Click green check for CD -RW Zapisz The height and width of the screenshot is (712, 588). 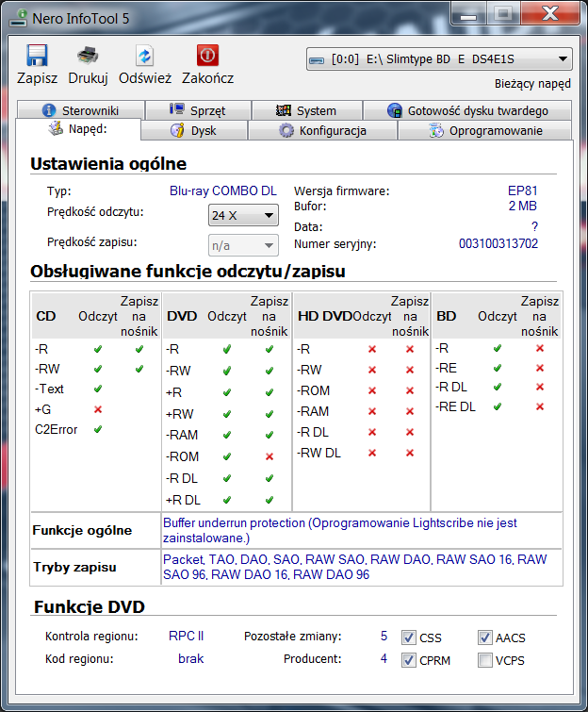point(139,369)
